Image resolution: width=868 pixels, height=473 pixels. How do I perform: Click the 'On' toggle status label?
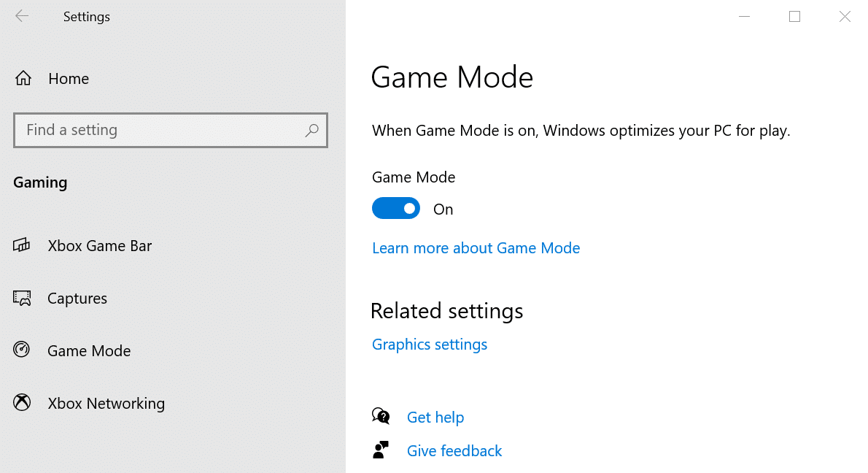click(443, 209)
